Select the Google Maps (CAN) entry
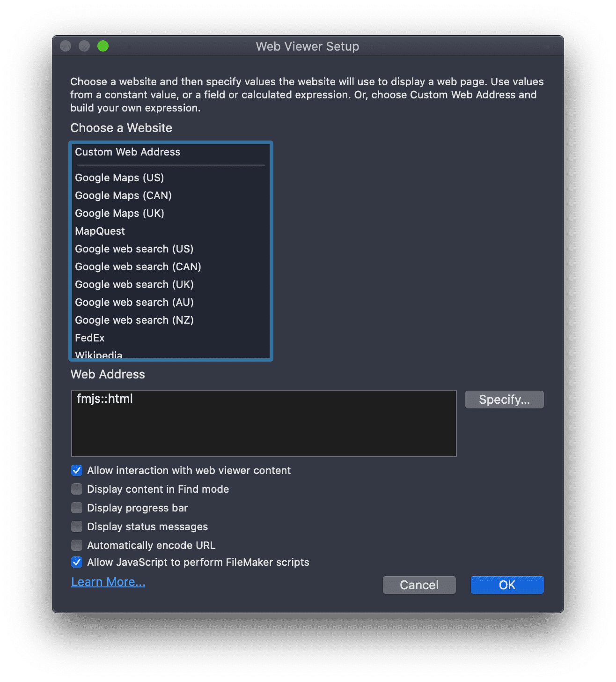This screenshot has height=682, width=616. click(x=170, y=195)
